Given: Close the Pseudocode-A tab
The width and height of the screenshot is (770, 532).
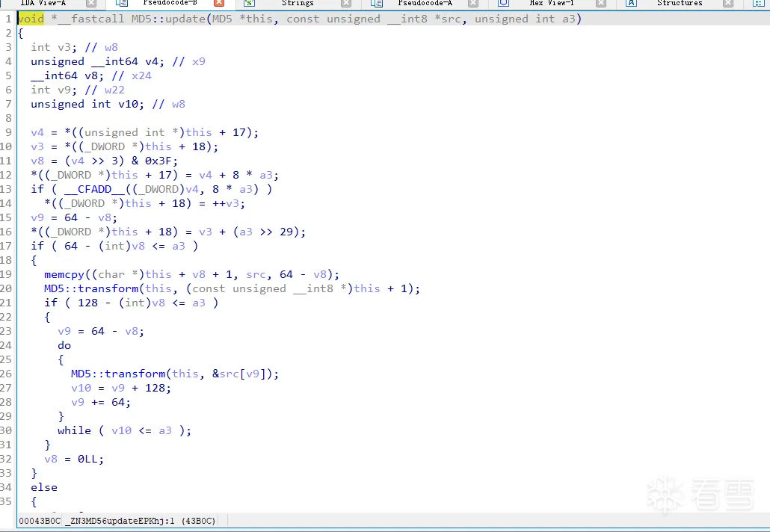Looking at the screenshot, I should tap(473, 3).
